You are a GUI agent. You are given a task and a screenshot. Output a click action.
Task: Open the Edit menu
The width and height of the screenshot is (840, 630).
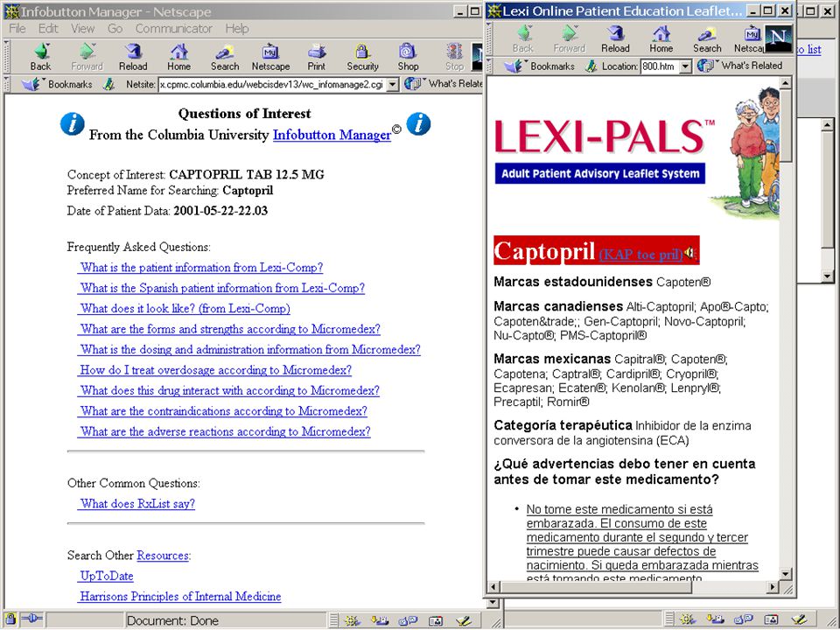[48, 28]
